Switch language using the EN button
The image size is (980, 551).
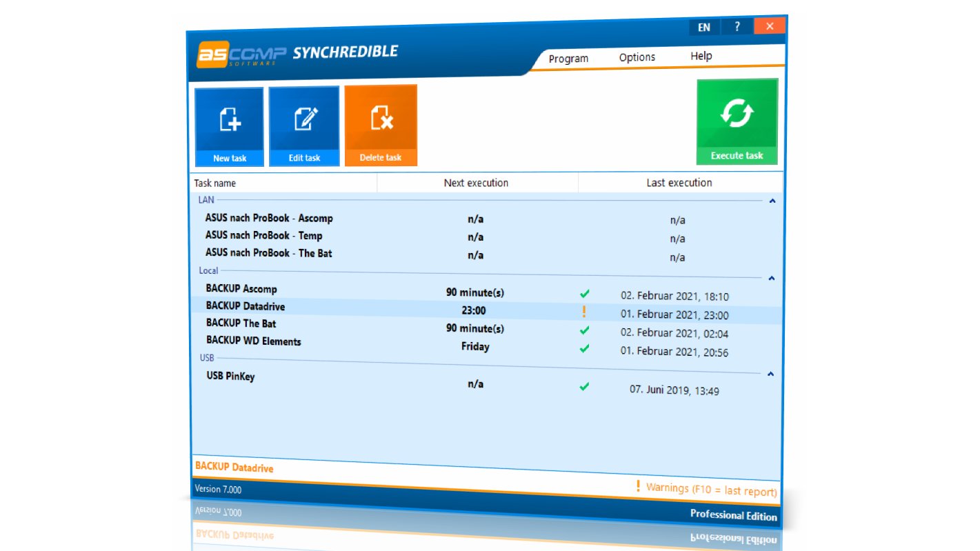(x=703, y=26)
